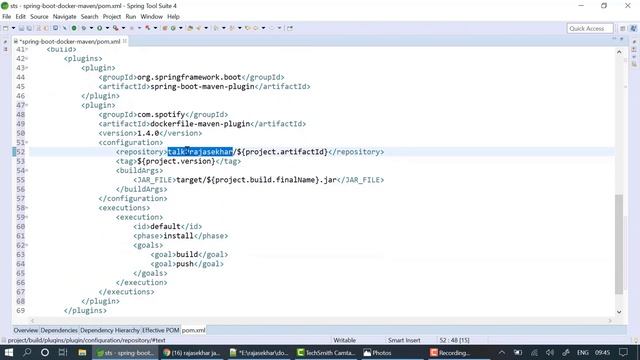Collapse the plugins element at line 42
The width and height of the screenshot is (640, 360).
pyautogui.click(x=27, y=59)
